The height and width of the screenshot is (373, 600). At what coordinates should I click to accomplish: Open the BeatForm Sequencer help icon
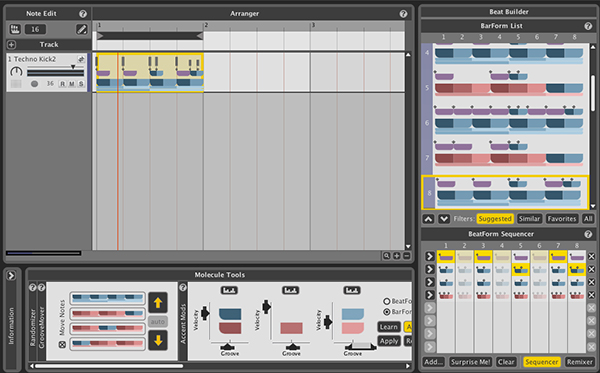(x=588, y=234)
